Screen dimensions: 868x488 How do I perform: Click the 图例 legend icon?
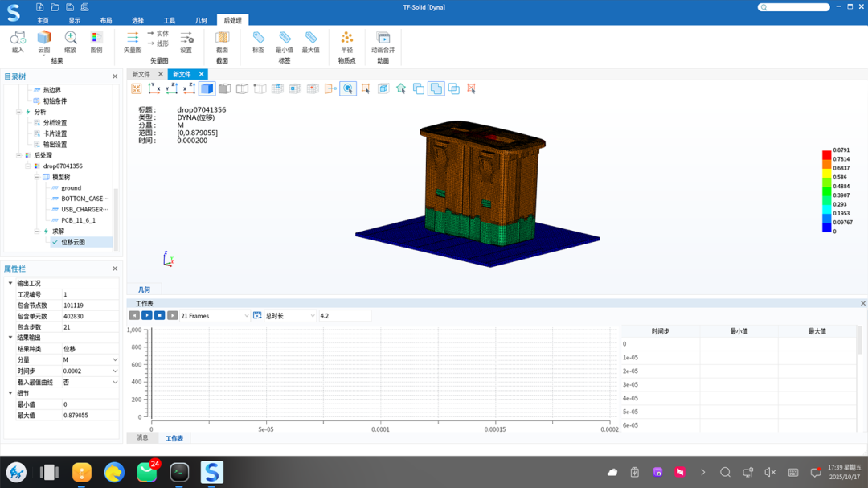[96, 39]
